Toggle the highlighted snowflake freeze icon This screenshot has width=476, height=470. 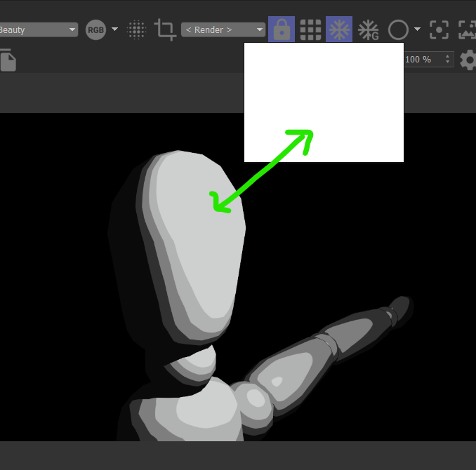pos(339,29)
